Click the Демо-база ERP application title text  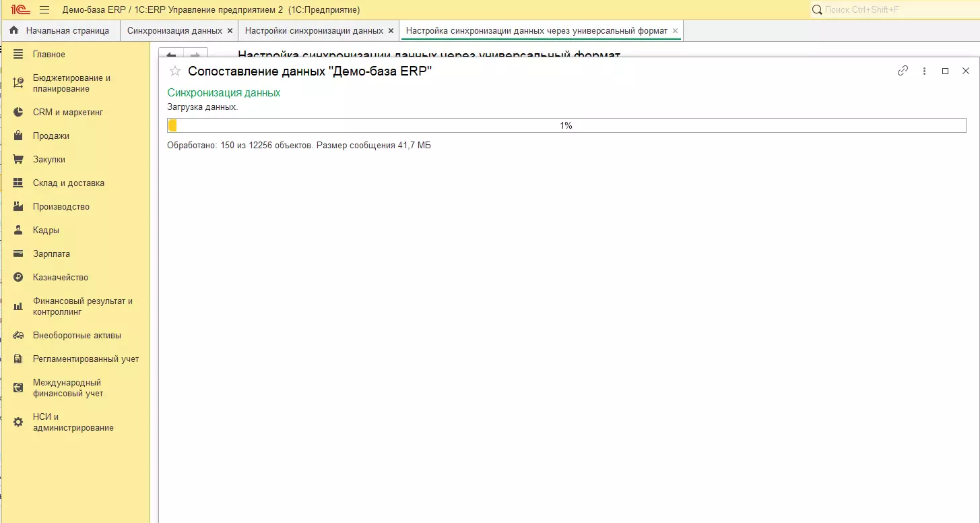coord(211,9)
